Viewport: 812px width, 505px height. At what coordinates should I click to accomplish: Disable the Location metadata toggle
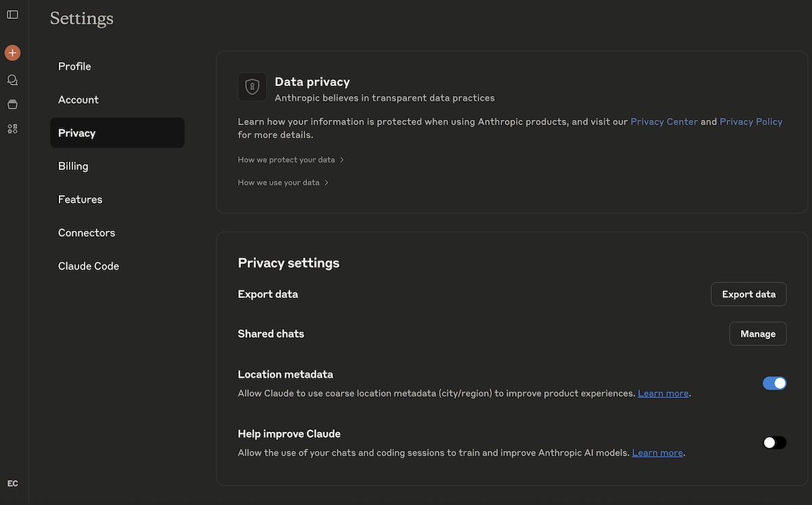pyautogui.click(x=774, y=383)
